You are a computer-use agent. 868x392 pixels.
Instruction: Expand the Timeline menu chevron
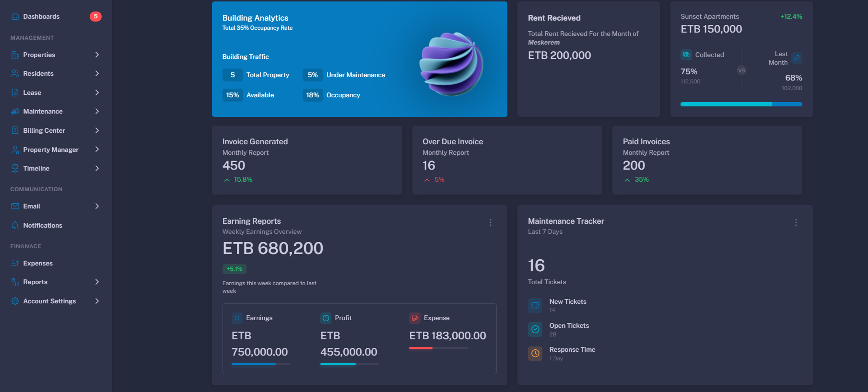click(x=97, y=168)
